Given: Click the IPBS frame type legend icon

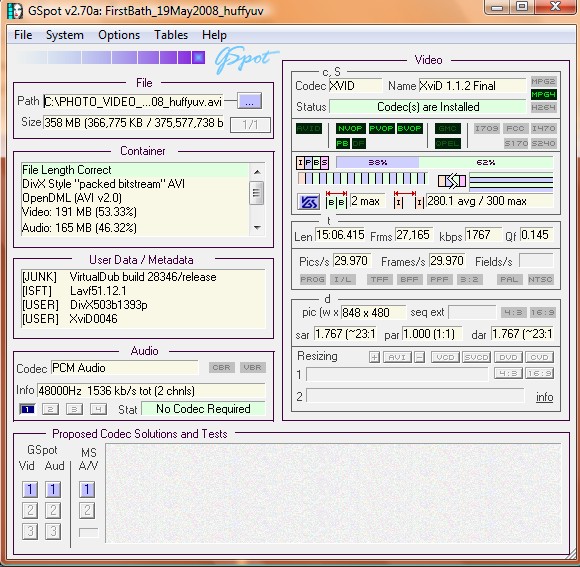Looking at the screenshot, I should pos(312,162).
